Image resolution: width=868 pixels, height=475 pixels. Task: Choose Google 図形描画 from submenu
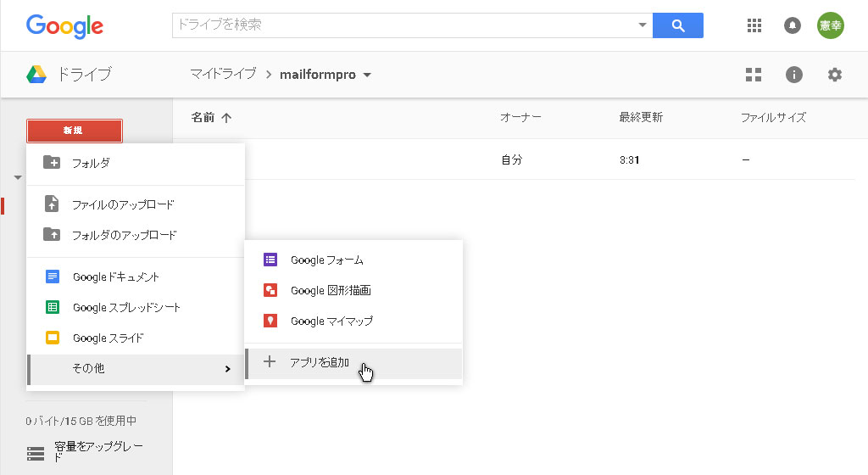tap(331, 291)
